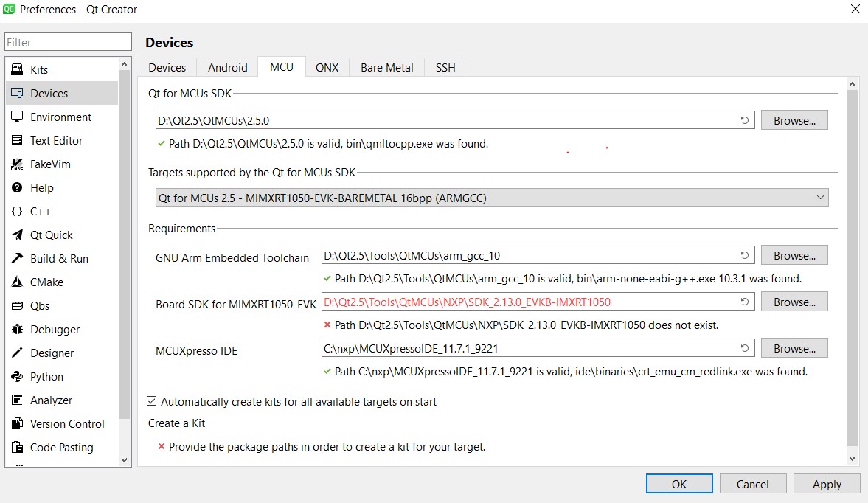Browse for GNU Arm Embedded Toolchain folder
This screenshot has height=503, width=868.
pos(794,255)
